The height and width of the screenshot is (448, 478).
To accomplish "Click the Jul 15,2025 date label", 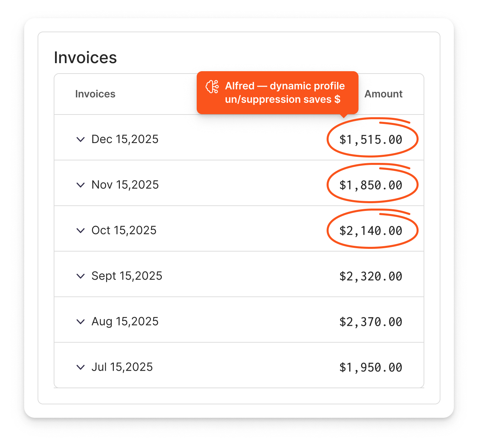I will coord(122,367).
